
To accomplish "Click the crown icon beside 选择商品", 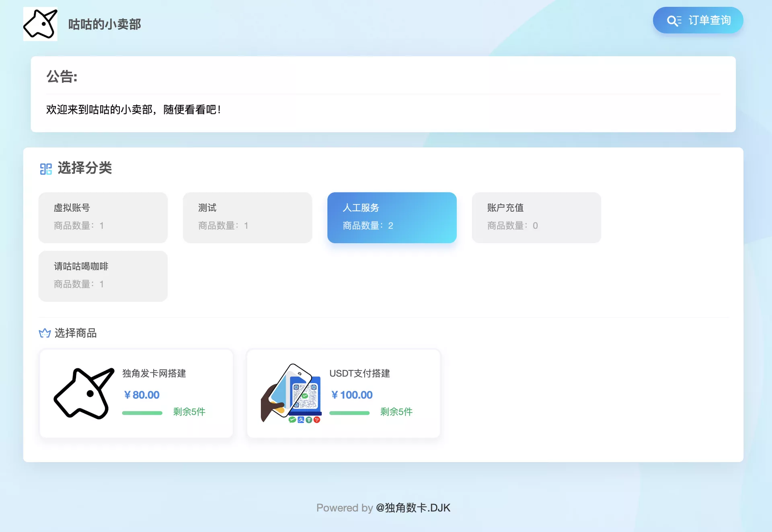I will [45, 333].
